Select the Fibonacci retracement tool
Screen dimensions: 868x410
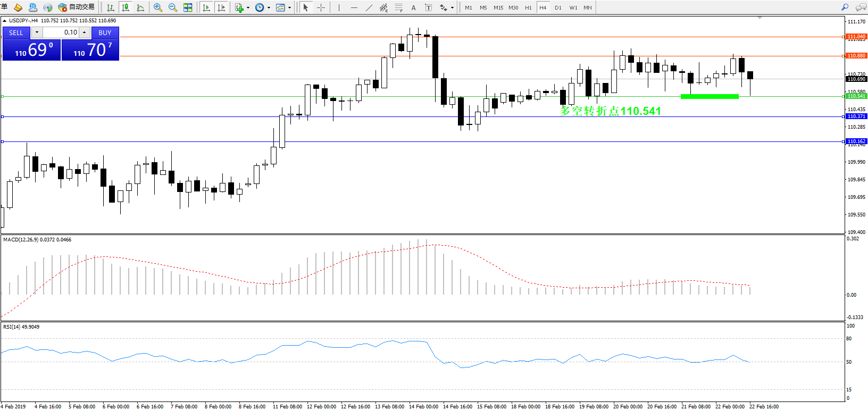coord(398,7)
